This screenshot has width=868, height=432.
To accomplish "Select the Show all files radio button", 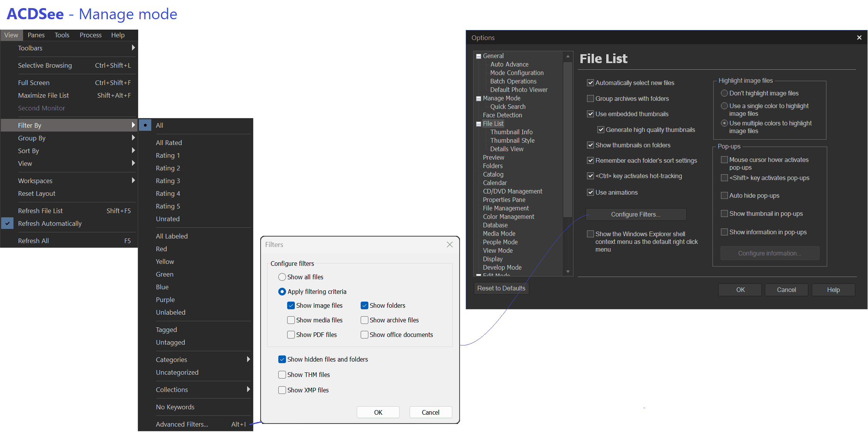I will click(x=282, y=277).
